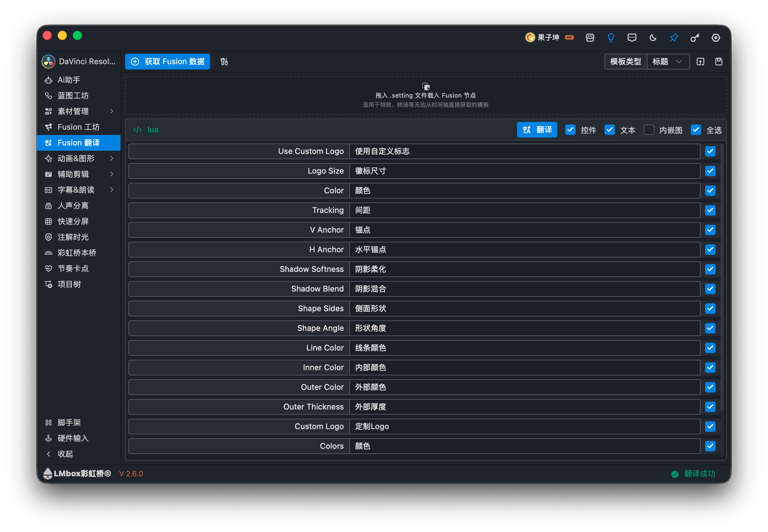Click the 翻译 translate button
The height and width of the screenshot is (532, 768).
tap(537, 130)
